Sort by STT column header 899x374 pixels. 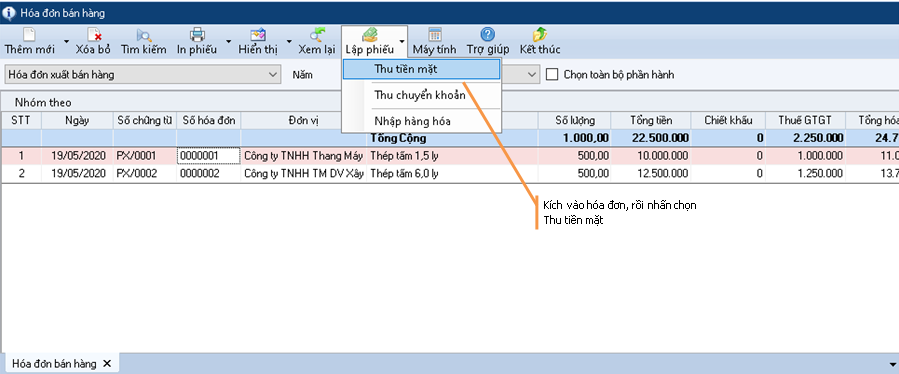click(21, 120)
